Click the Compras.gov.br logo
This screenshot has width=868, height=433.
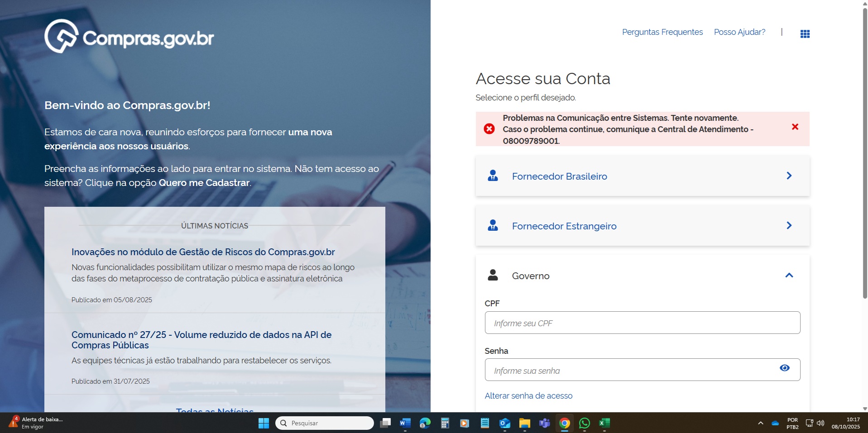tap(129, 36)
